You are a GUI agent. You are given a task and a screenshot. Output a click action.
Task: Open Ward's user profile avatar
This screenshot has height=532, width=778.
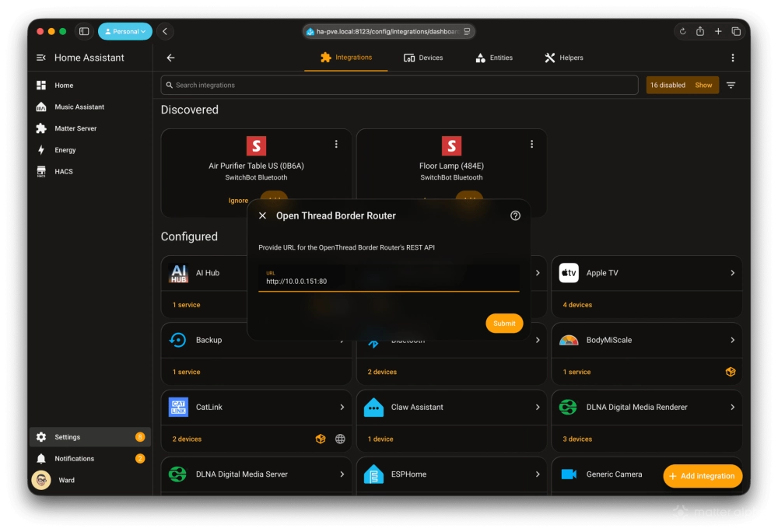coord(41,480)
